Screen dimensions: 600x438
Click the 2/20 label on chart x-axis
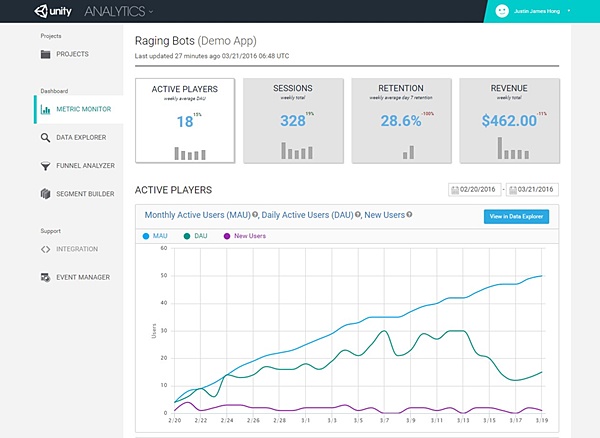(x=174, y=420)
